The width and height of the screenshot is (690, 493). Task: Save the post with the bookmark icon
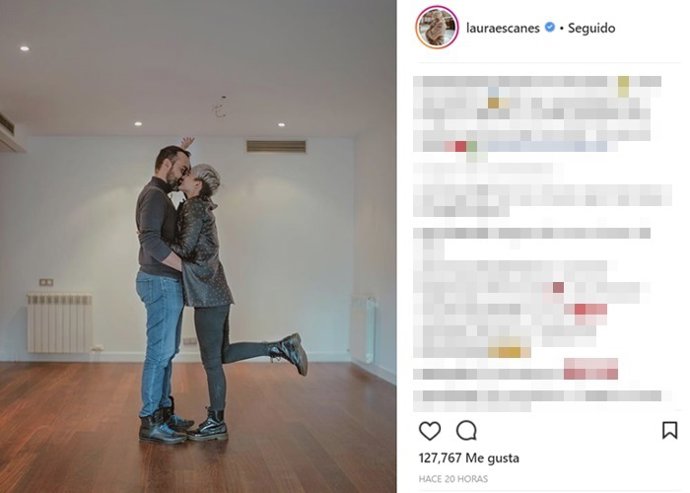coord(669,430)
